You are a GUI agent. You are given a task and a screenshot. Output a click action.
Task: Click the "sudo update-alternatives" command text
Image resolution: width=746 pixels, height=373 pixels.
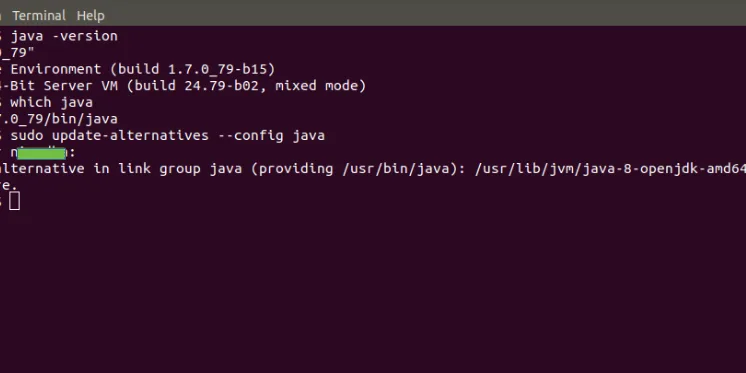point(109,136)
